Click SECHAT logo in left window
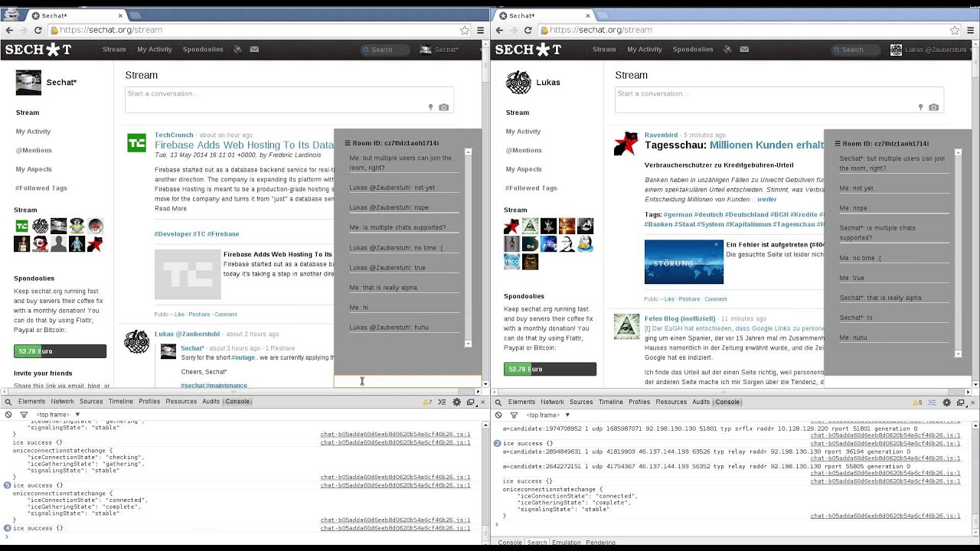Viewport: 980px width, 551px height. coord(38,50)
